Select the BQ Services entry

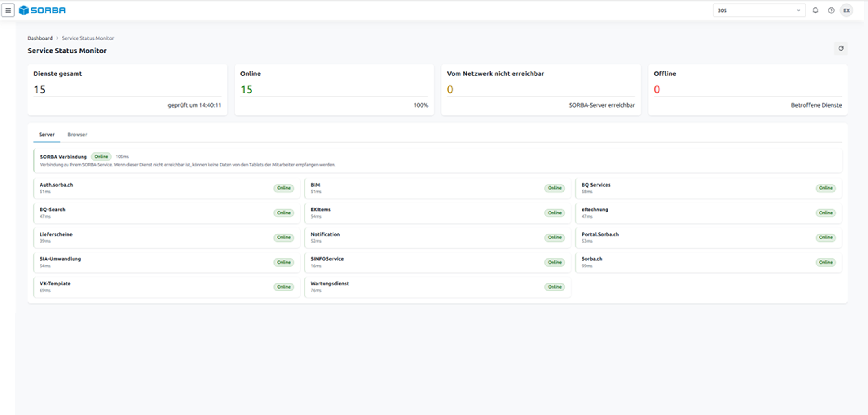709,188
